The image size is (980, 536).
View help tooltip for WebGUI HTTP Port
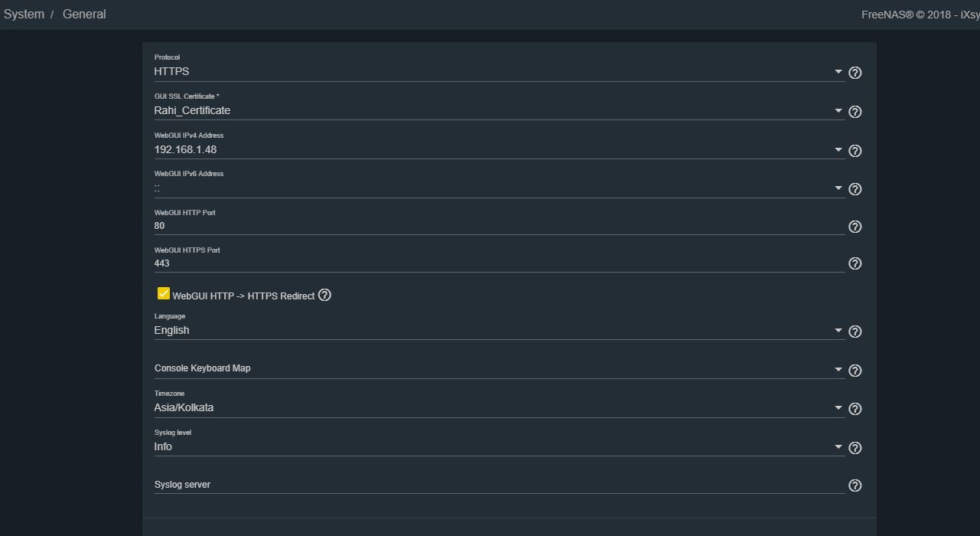(x=855, y=227)
